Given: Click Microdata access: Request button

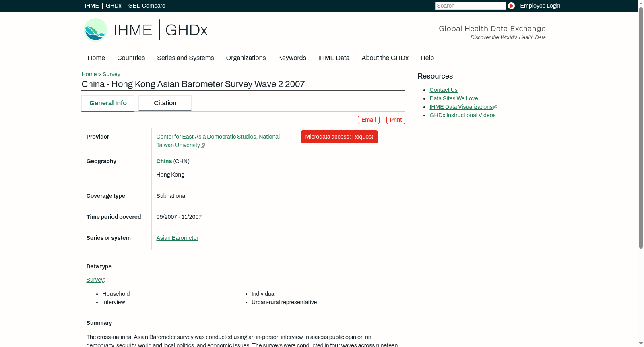Looking at the screenshot, I should [x=339, y=137].
